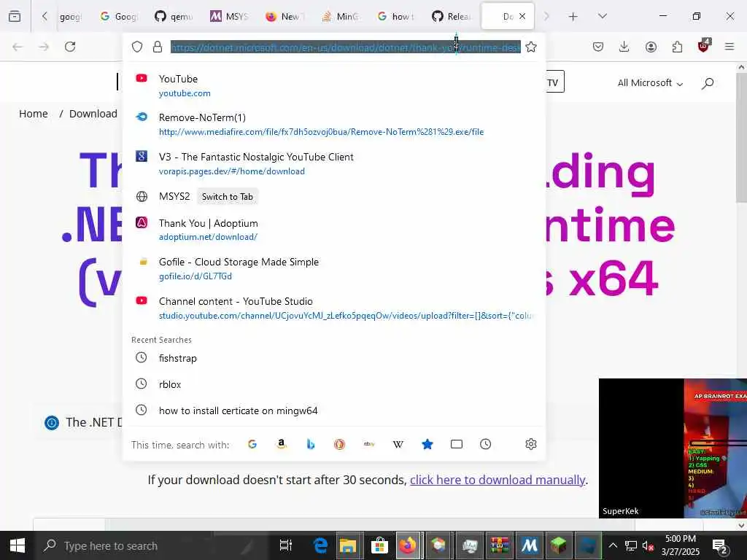The image size is (747, 560).
Task: Switch to the MinG Stack Overflow tab
Action: tap(340, 17)
